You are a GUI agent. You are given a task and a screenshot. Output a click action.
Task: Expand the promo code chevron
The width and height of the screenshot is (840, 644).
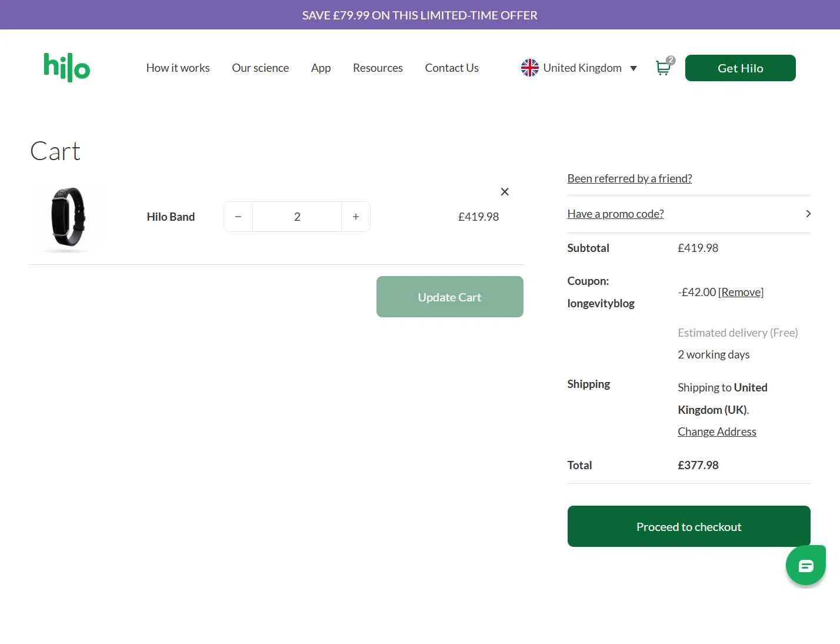click(808, 214)
